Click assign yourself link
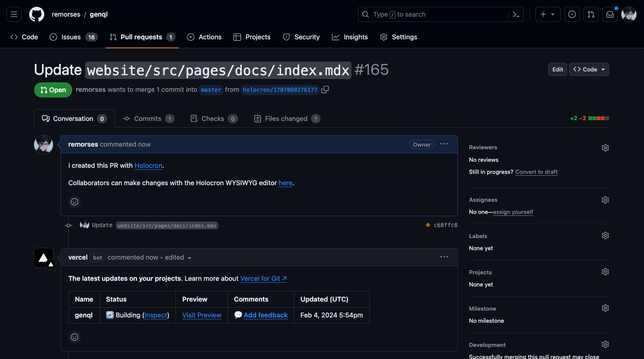The image size is (644, 359). click(513, 212)
